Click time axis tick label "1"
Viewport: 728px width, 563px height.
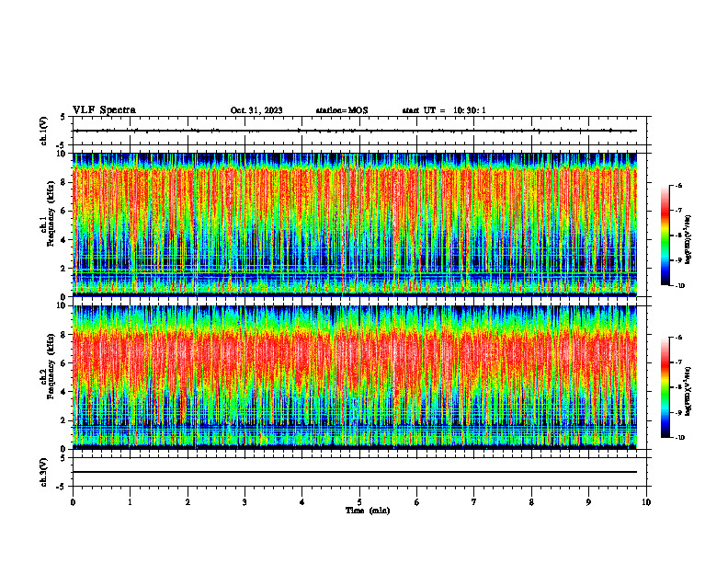tap(131, 502)
